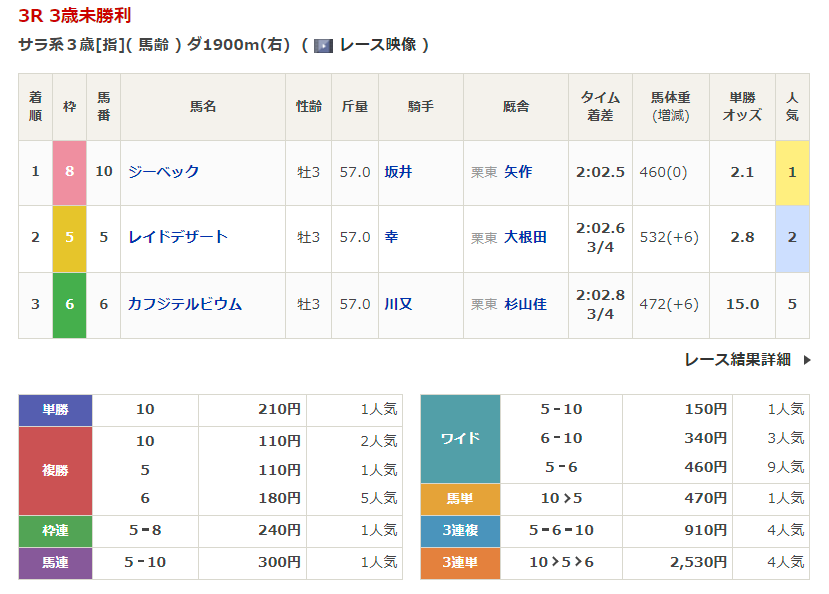Expand レース結果詳細 full race results
Viewport: 829px width, 594px height.
point(737,360)
